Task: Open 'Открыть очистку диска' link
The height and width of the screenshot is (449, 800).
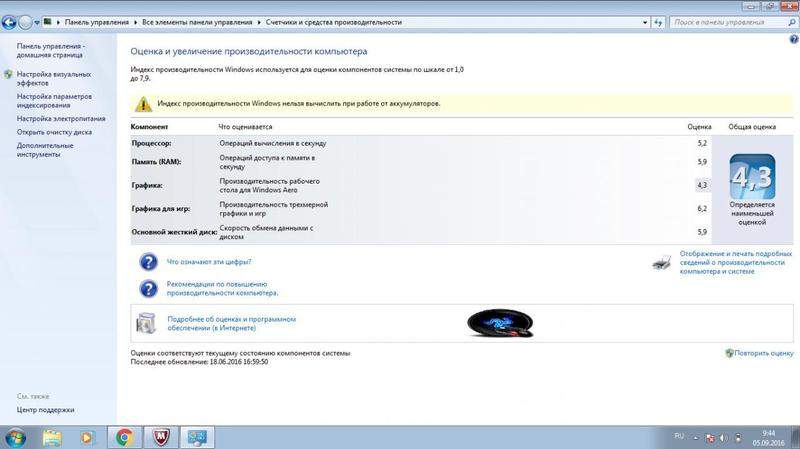Action: point(54,132)
